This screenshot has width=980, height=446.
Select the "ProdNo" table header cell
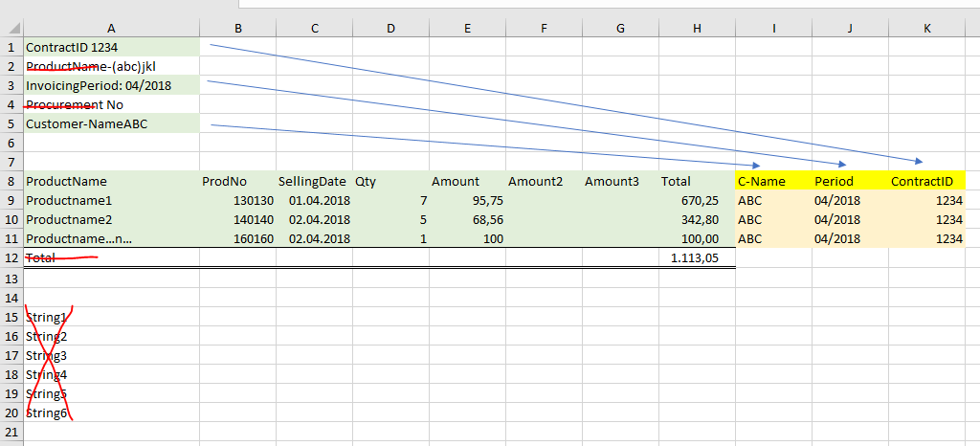237,181
